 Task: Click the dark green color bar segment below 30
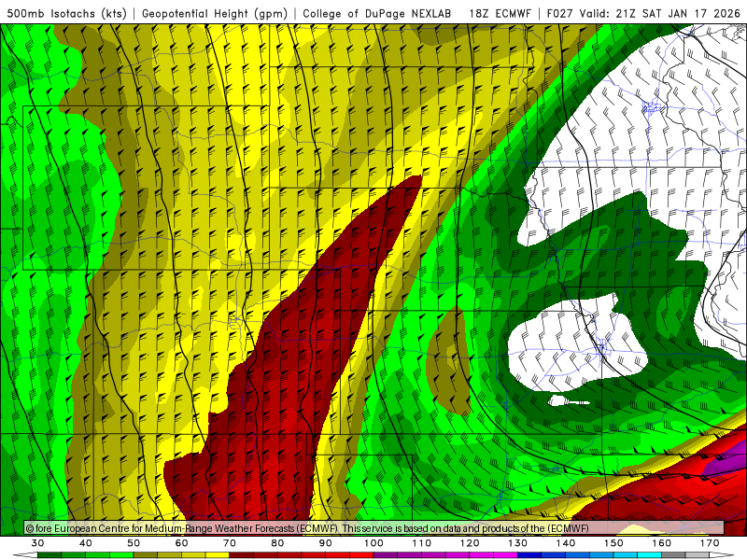coord(49,555)
